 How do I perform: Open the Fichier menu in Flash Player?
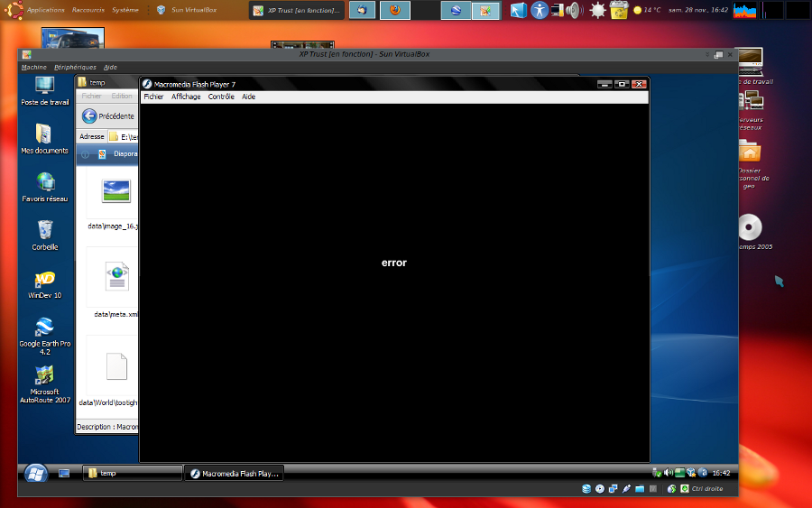click(153, 97)
